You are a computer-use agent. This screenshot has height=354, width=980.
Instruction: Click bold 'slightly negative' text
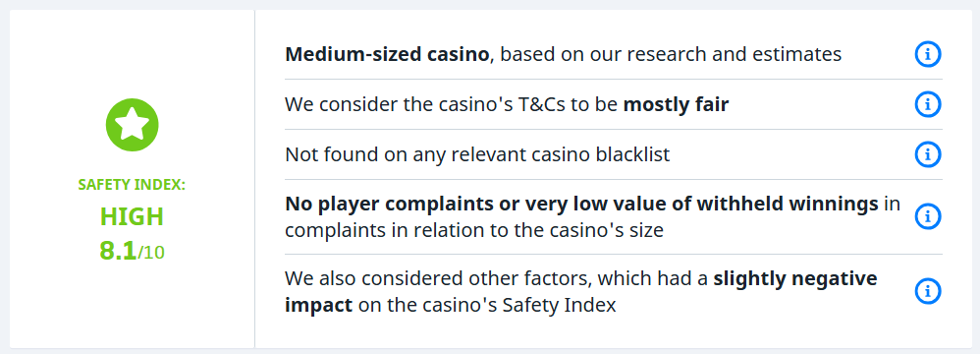coord(795,279)
